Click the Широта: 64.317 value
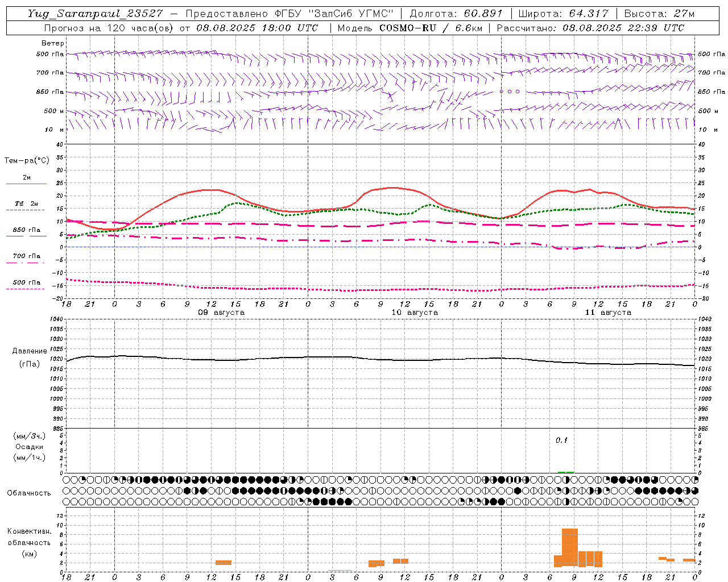This screenshot has width=728, height=582. (x=563, y=14)
